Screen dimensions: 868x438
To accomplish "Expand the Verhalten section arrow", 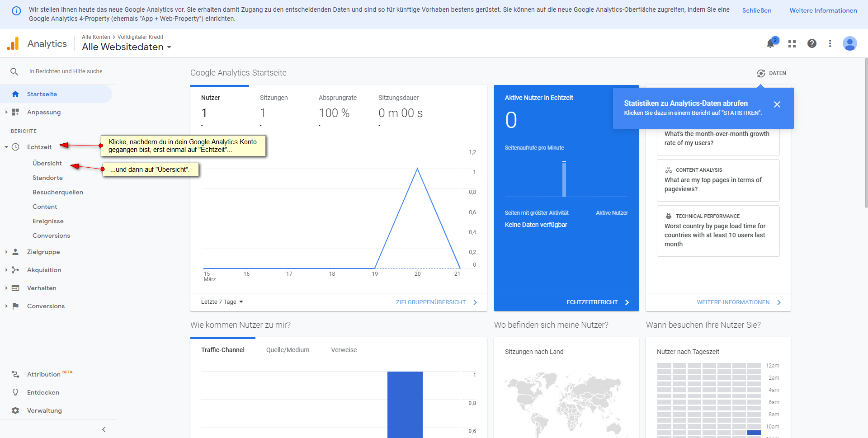I will [6, 288].
